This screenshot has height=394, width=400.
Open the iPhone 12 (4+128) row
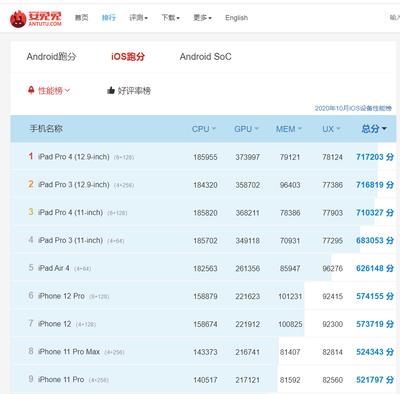pos(203,324)
